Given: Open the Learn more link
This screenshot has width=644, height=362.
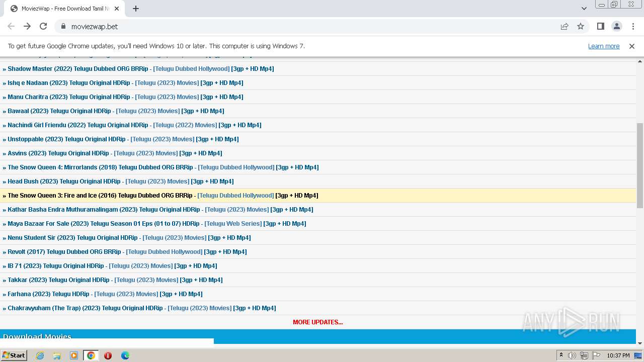Looking at the screenshot, I should pos(604,46).
